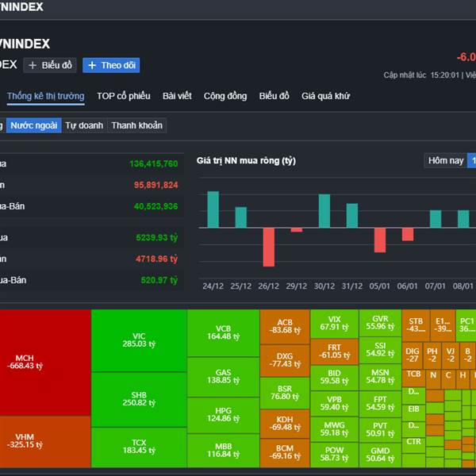Image resolution: width=476 pixels, height=476 pixels.
Task: Switch to the Tự doanh filter
Action: pyautogui.click(x=84, y=125)
